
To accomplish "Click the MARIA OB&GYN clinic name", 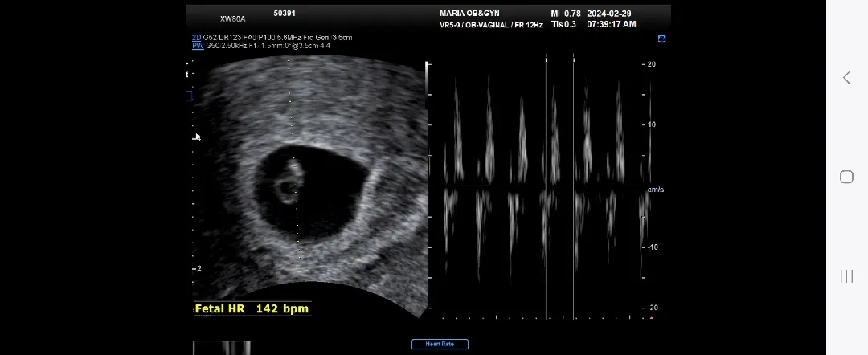I will coord(469,14).
